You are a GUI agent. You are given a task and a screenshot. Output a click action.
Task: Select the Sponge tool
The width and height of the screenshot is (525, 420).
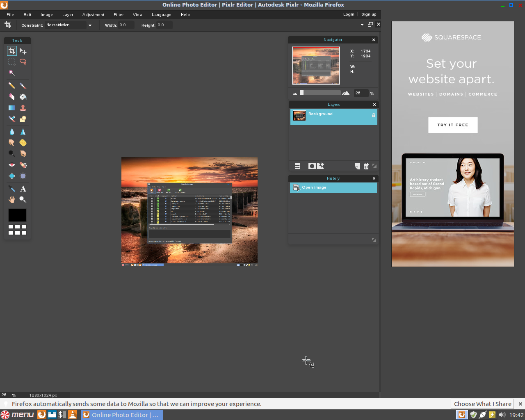[x=23, y=143]
